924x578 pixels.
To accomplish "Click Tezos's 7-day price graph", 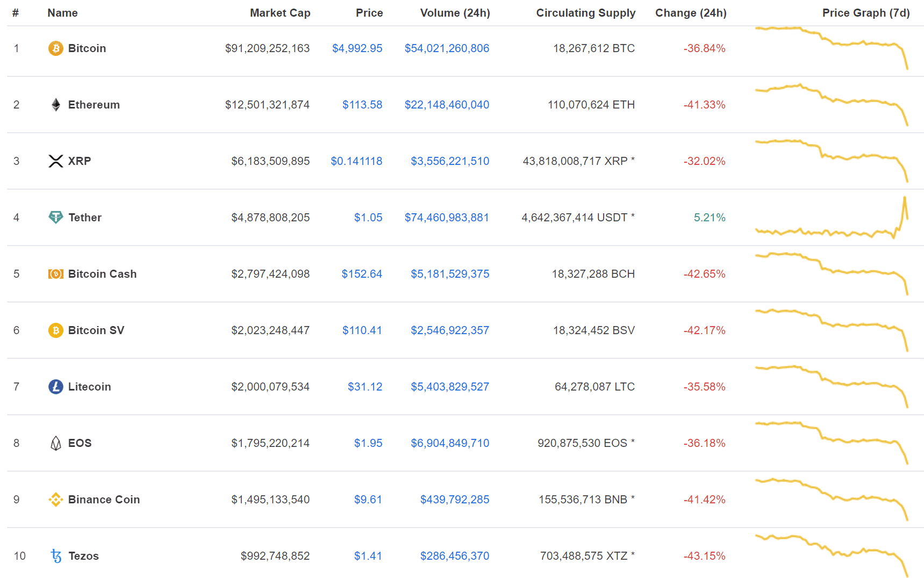I will point(832,556).
